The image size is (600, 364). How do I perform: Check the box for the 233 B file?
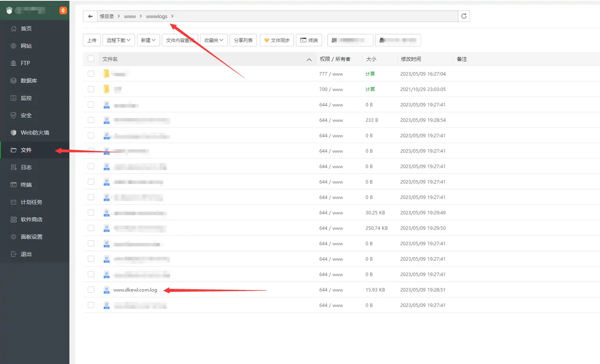point(91,120)
